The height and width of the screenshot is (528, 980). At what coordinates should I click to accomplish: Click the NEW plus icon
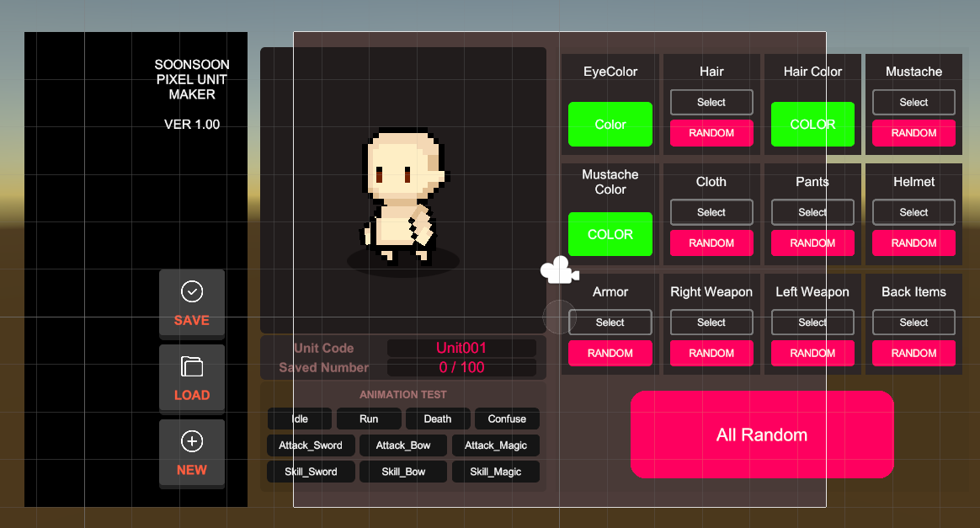(192, 441)
